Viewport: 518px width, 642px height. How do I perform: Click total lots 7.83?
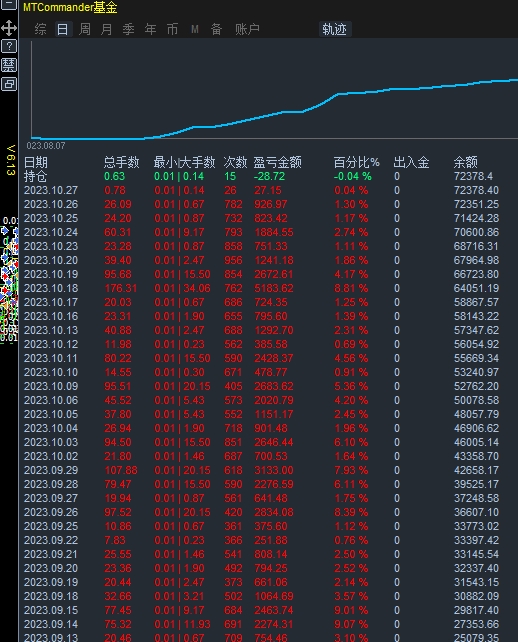pyautogui.click(x=115, y=540)
